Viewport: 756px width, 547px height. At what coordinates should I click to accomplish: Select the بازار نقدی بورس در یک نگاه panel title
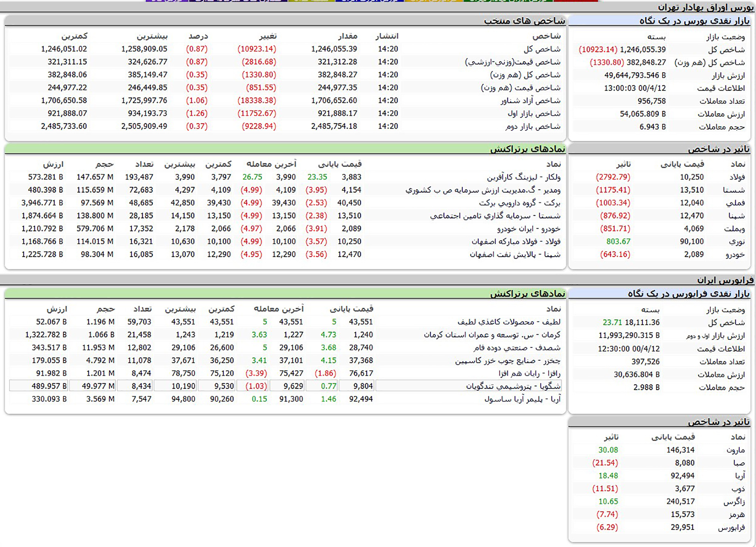click(x=694, y=21)
